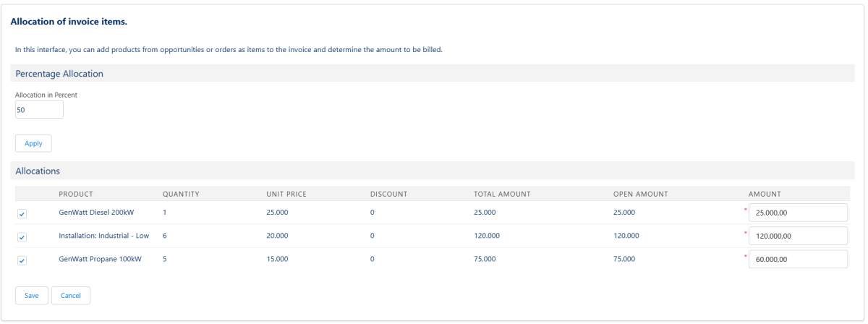
Task: Open the Installation: Industrial - Low product link
Action: pos(103,236)
